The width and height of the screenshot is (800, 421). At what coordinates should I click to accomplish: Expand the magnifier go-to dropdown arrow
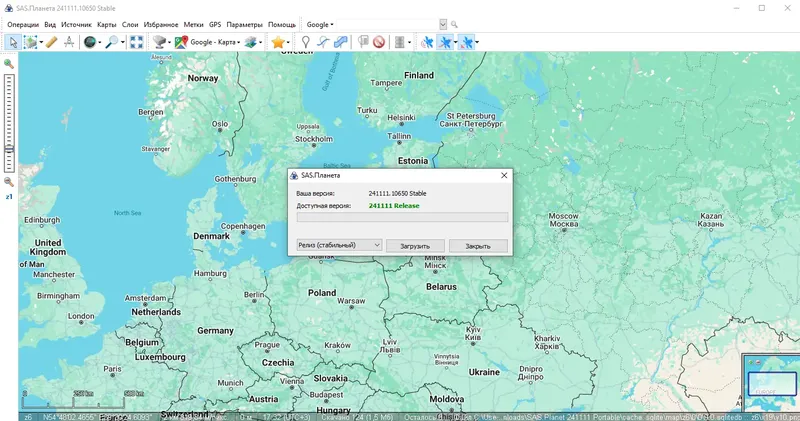tap(122, 42)
